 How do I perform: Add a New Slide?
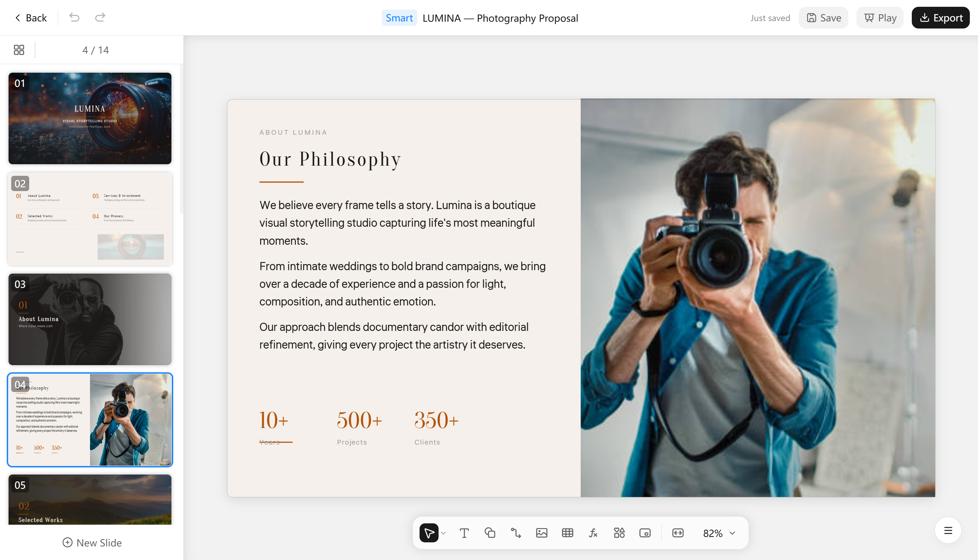[92, 542]
